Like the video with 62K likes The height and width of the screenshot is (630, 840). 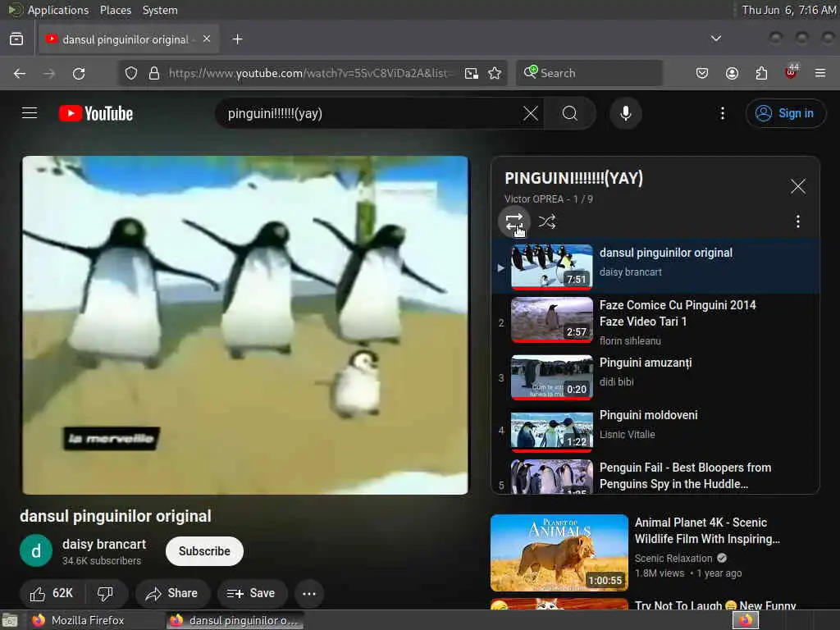[x=52, y=593]
